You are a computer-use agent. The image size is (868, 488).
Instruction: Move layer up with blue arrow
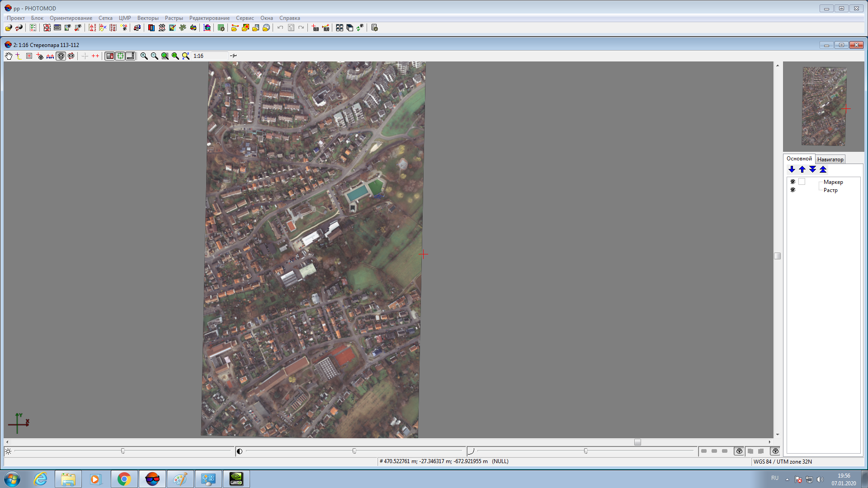click(x=802, y=169)
